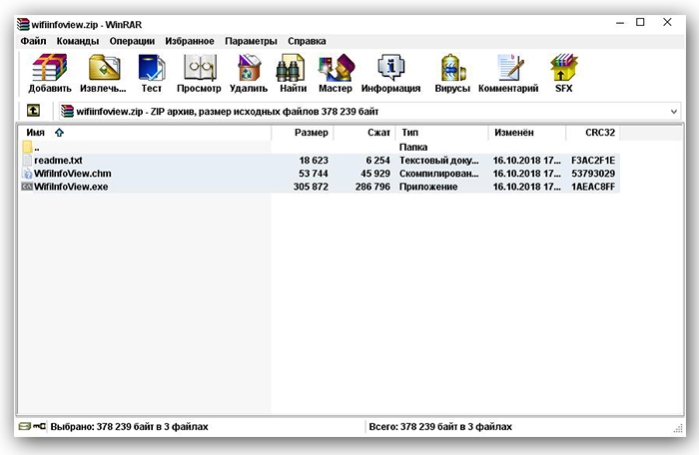Open the Комментарий (Comment) icon

(510, 68)
